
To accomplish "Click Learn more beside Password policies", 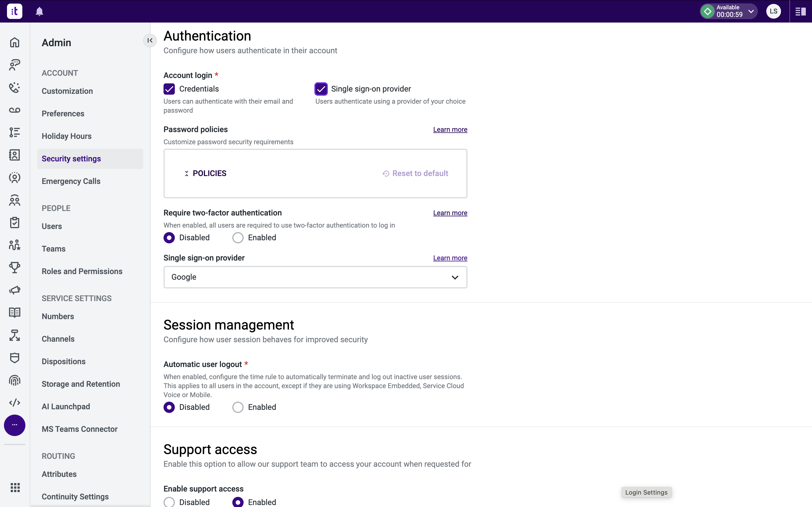I will pos(450,130).
